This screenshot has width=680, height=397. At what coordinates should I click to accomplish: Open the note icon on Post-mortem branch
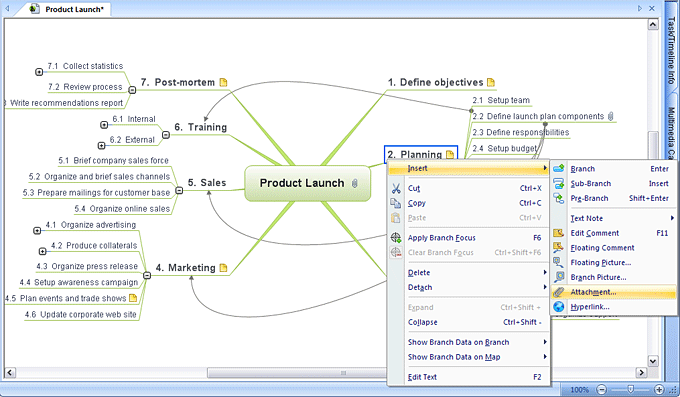tap(223, 82)
